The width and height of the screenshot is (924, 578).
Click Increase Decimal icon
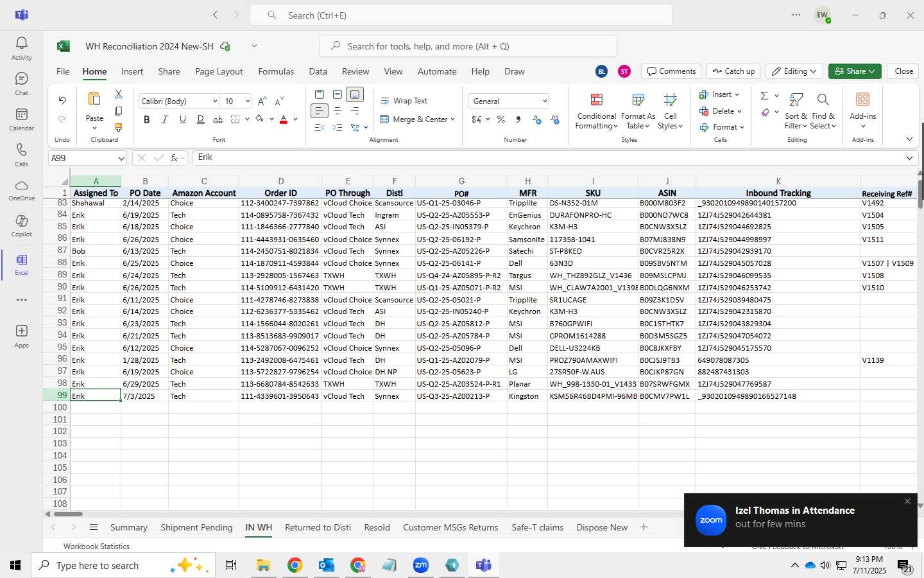click(537, 119)
